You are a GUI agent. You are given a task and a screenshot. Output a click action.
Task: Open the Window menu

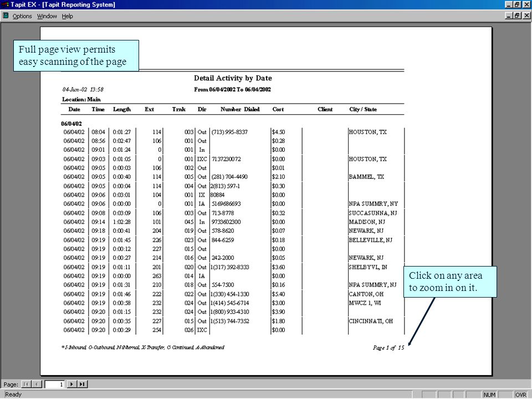pyautogui.click(x=47, y=16)
